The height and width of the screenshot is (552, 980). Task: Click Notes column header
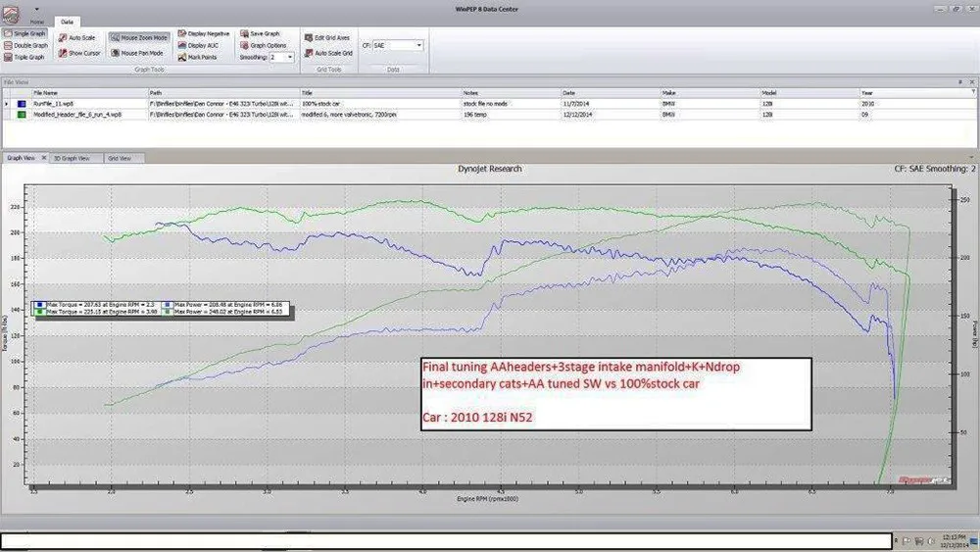point(512,92)
